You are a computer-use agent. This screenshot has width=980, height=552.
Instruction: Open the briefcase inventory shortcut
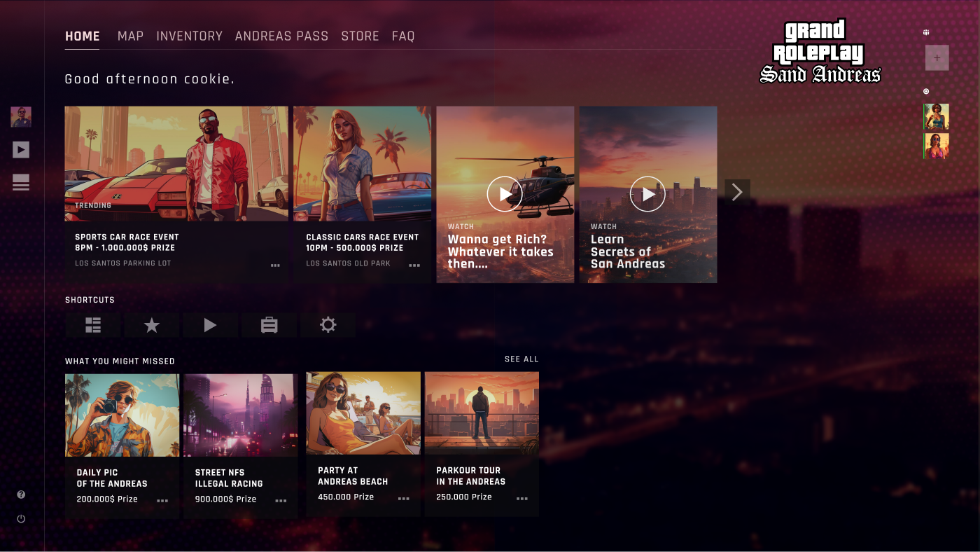pyautogui.click(x=269, y=324)
